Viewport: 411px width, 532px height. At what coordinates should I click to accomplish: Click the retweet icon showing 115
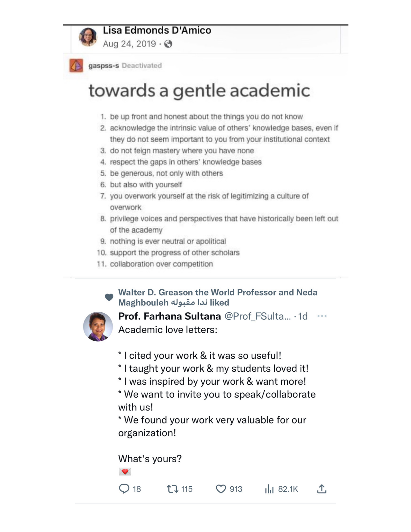(x=172, y=489)
